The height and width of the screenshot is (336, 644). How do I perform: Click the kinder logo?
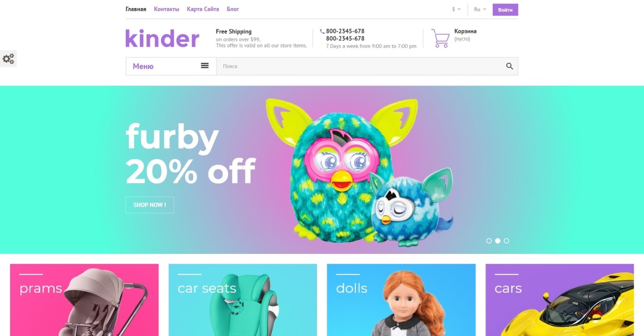pyautogui.click(x=162, y=39)
